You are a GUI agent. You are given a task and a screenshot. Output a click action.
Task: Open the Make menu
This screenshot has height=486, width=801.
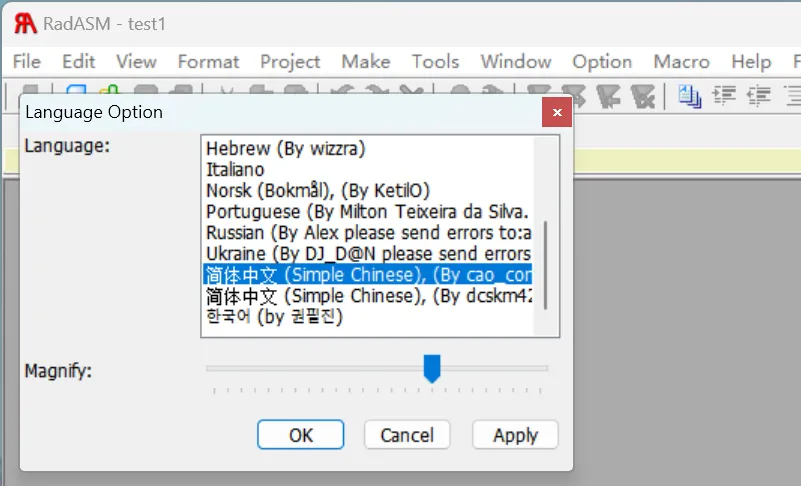point(366,61)
